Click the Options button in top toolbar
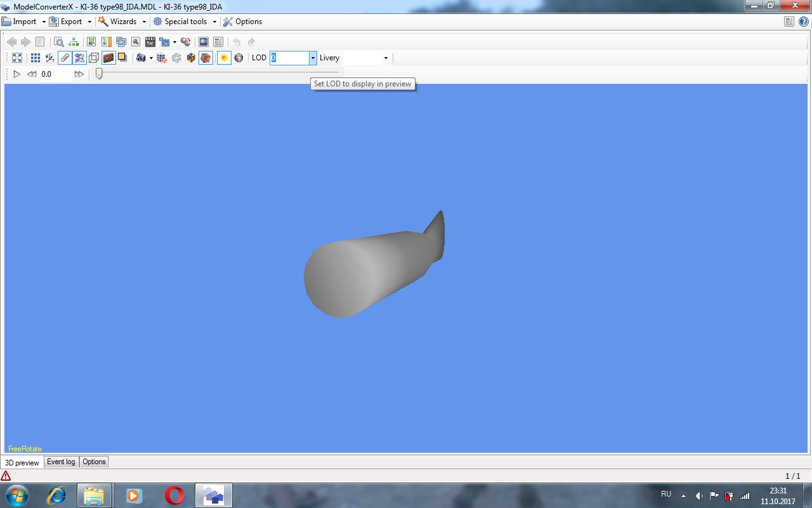This screenshot has height=508, width=812. tap(243, 22)
